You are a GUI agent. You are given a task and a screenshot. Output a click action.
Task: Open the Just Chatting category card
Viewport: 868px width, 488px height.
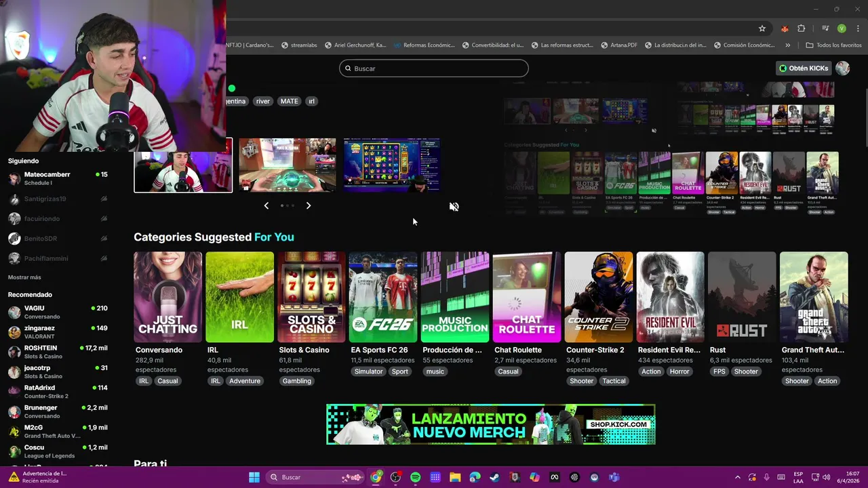point(168,297)
